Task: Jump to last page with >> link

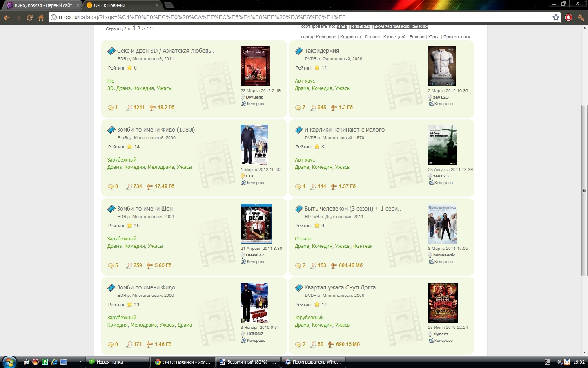Action: (149, 29)
